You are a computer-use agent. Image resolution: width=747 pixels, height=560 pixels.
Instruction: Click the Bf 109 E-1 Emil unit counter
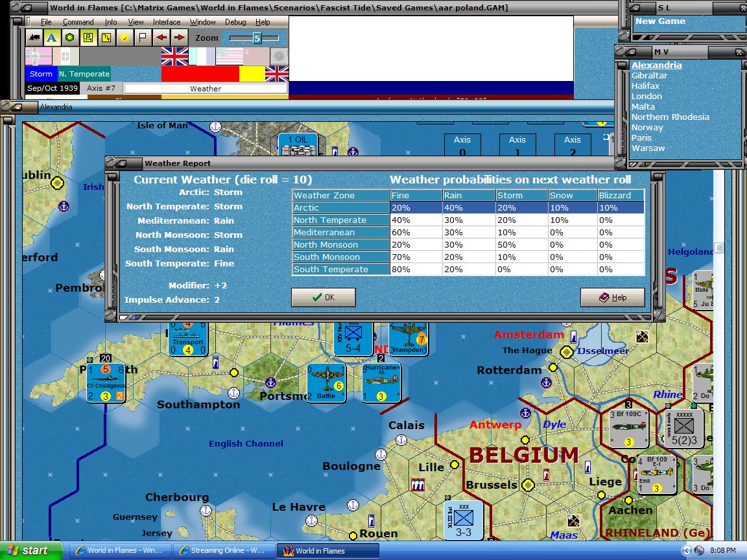click(x=656, y=474)
